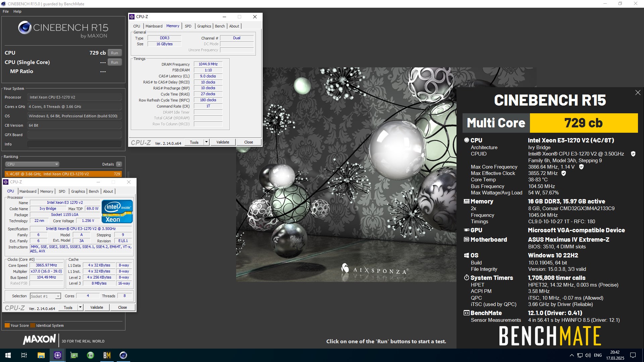This screenshot has width=644, height=362.
Task: Open ranking Details arrow button
Action: point(119,164)
